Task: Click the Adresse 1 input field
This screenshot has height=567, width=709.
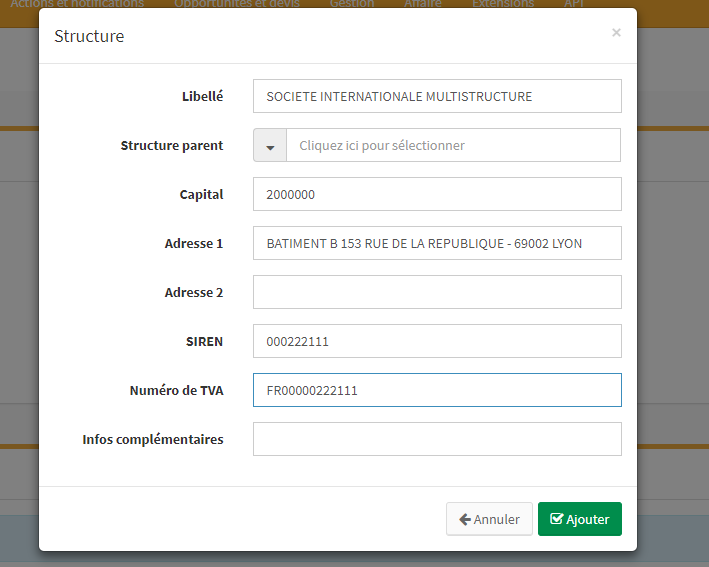Action: point(437,243)
